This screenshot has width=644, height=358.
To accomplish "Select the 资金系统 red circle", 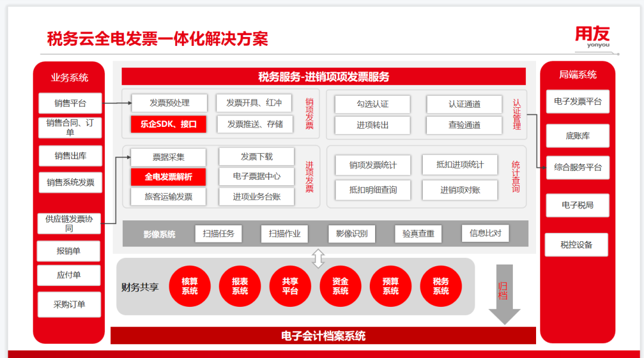I will pos(340,287).
